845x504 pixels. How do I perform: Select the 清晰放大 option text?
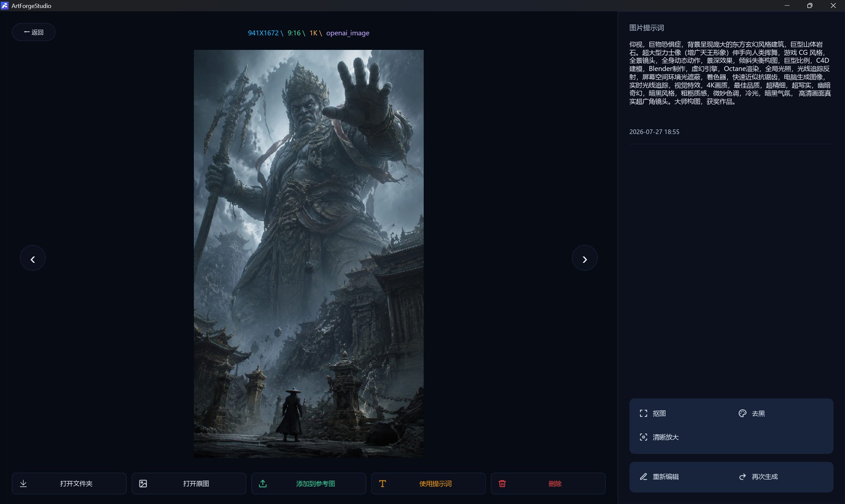(666, 437)
